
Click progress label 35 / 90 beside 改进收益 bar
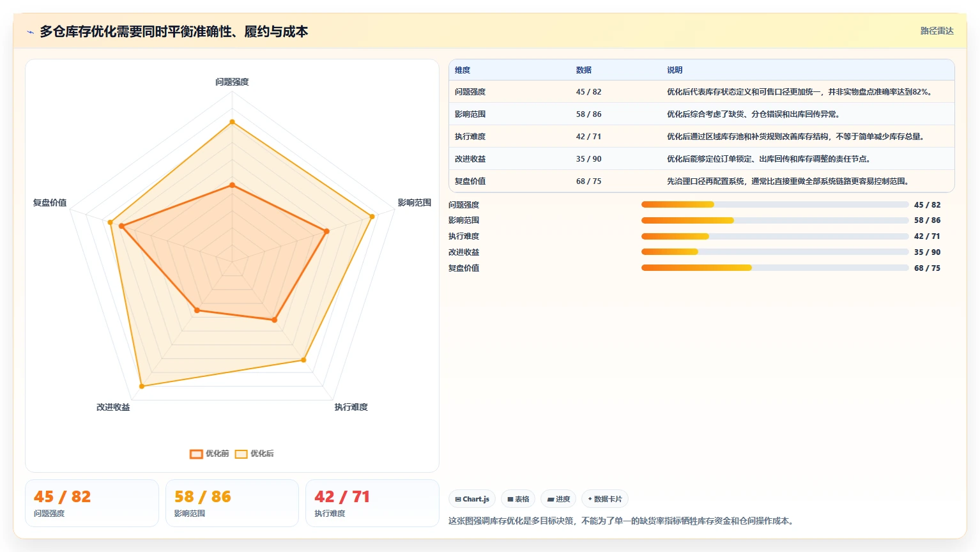point(927,252)
